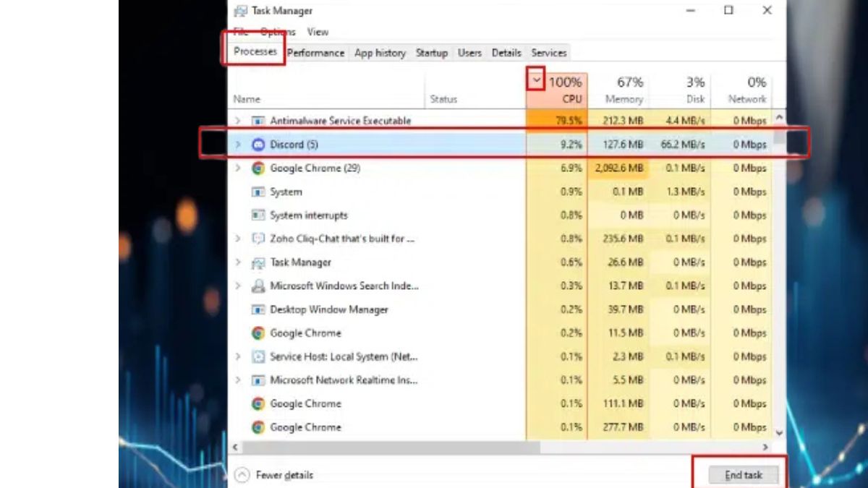Select the Desktop Window Manager process name
The height and width of the screenshot is (488, 868).
point(329,310)
